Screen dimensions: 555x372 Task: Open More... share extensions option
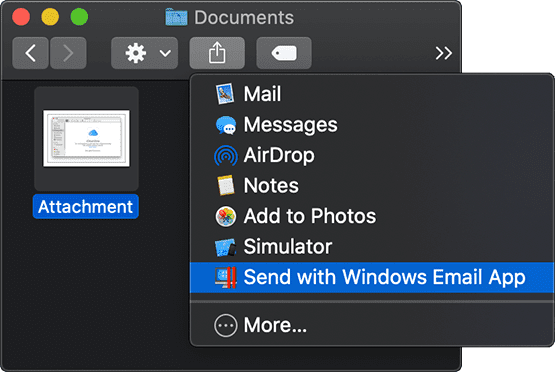tap(372, 325)
